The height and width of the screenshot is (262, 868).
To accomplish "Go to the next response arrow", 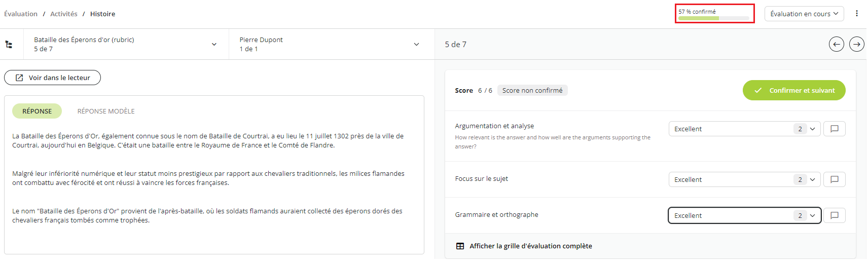I will tap(857, 44).
